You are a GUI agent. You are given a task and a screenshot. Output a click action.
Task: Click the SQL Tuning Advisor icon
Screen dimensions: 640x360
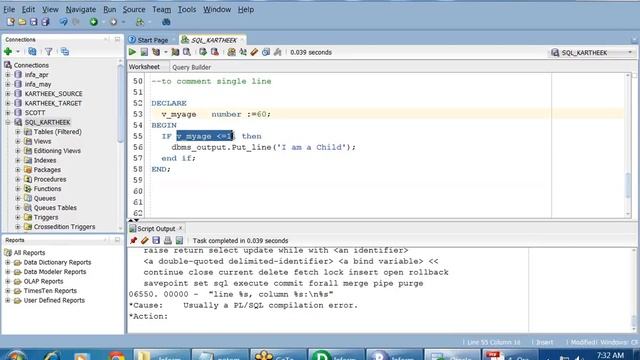point(187,52)
